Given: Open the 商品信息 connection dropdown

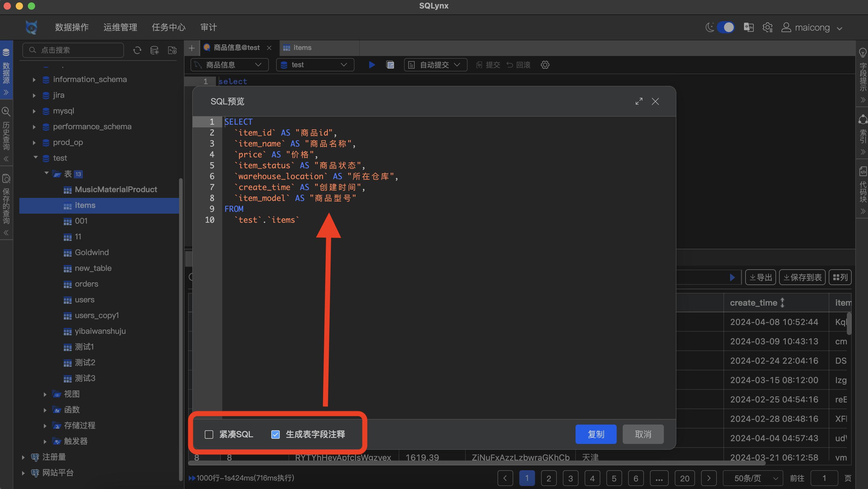Looking at the screenshot, I should (229, 65).
